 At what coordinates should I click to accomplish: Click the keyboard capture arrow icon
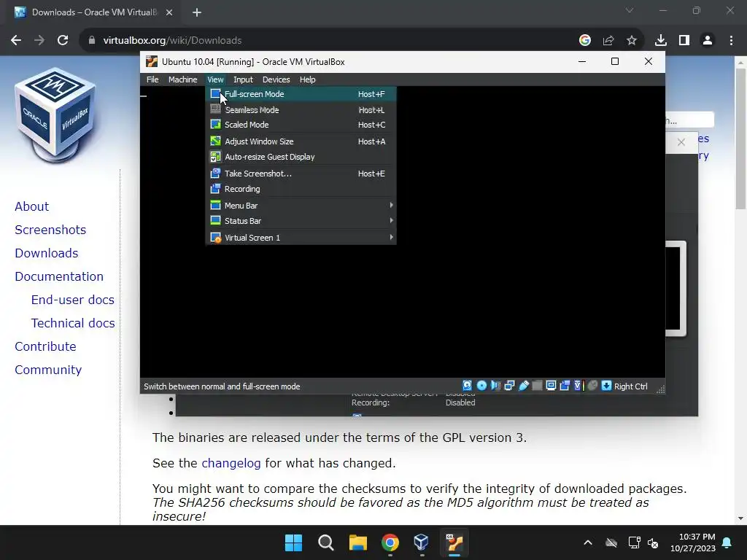[606, 386]
